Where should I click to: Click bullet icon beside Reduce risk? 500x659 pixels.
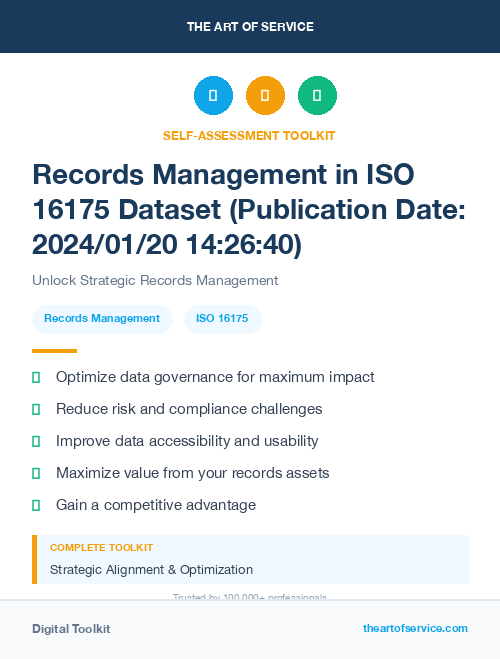click(x=36, y=409)
